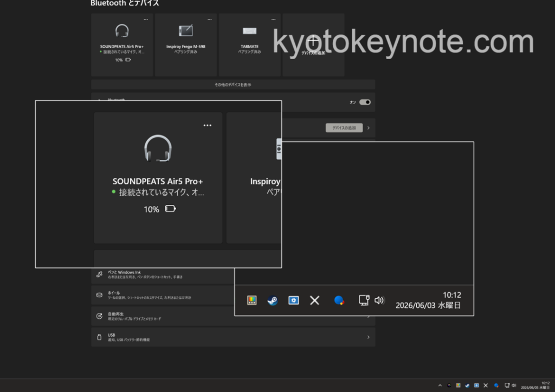This screenshot has height=392, width=555.
Task: Click the small battery icon beside 10% on the unmagnified card
Action: tap(128, 60)
